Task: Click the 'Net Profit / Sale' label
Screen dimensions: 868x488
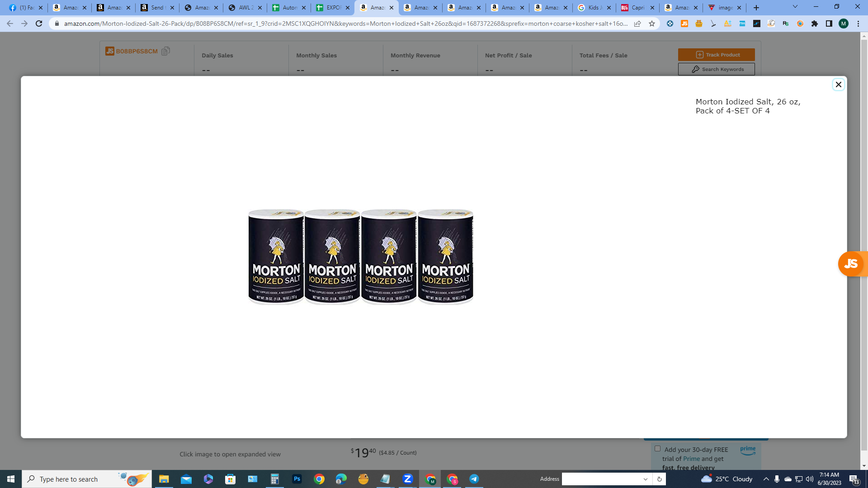Action: 508,55
